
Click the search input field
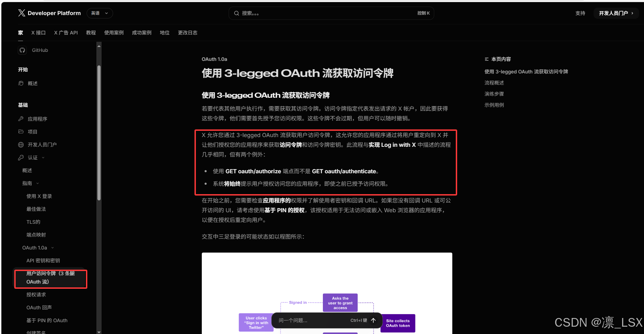[x=331, y=13]
